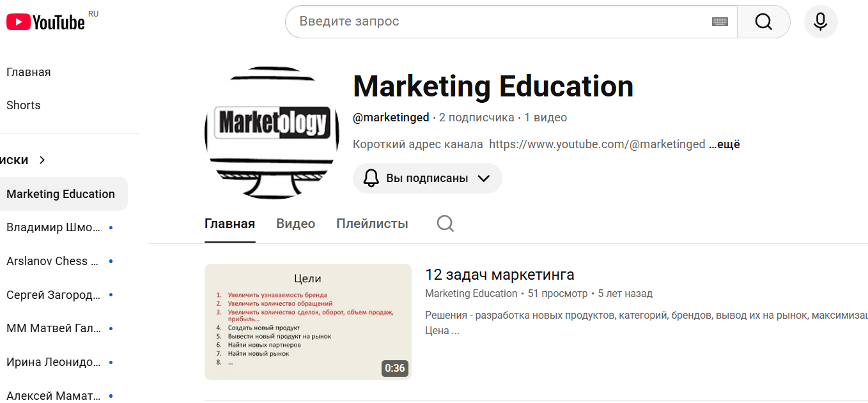Open the on-screen keyboard icon in search

[x=720, y=22]
